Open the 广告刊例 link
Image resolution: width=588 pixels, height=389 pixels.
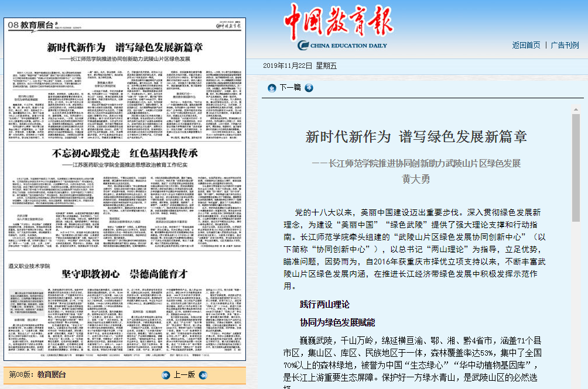565,45
